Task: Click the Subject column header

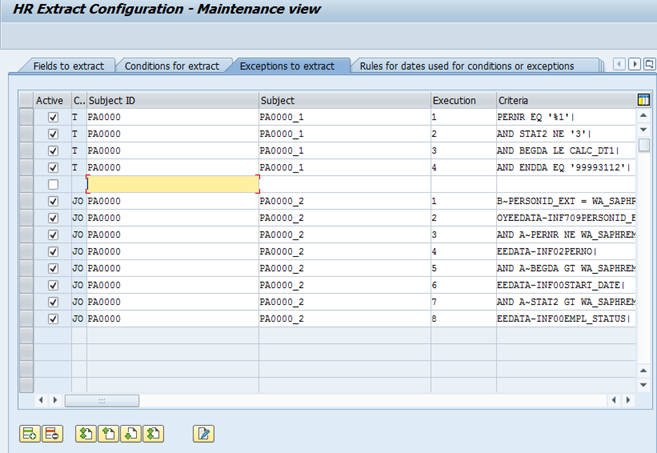Action: pos(345,100)
